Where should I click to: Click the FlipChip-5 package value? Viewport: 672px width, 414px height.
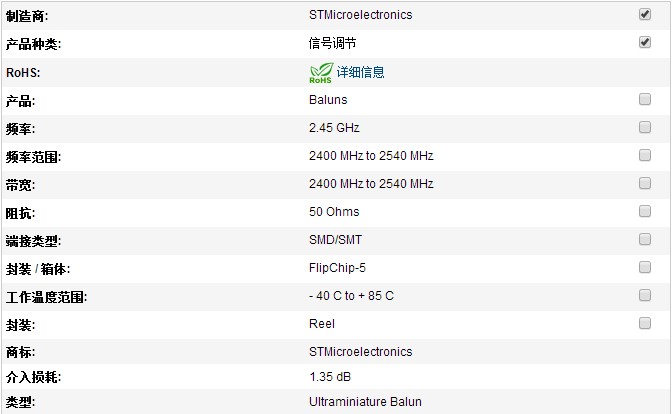tap(338, 268)
